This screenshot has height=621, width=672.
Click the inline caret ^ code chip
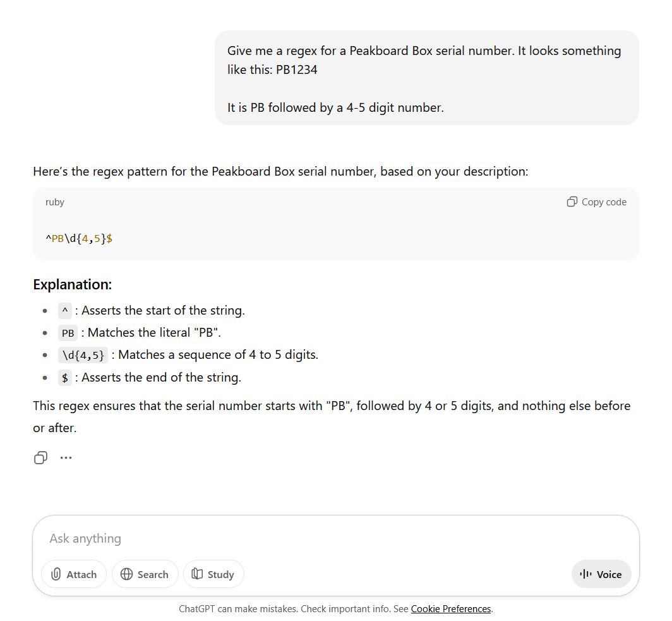[64, 311]
